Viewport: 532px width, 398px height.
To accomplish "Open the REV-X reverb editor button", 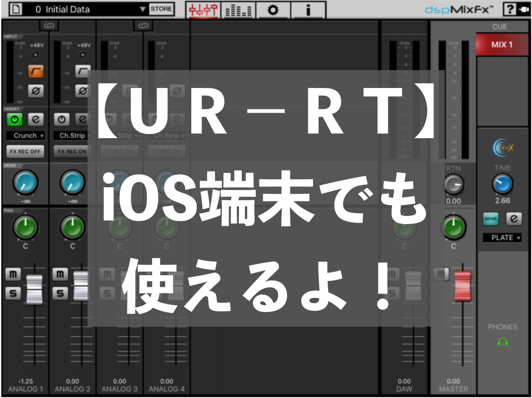I will pos(514,219).
